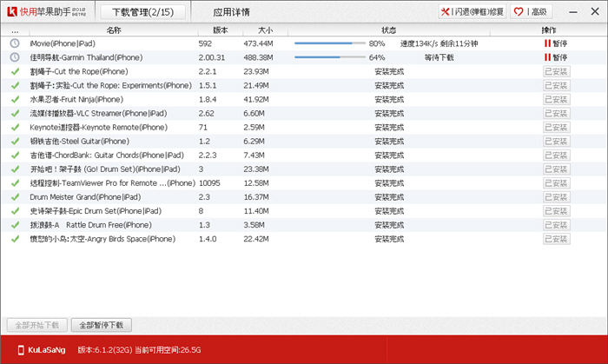Pause the Garmin Thailand download
The height and width of the screenshot is (364, 608).
tap(556, 57)
